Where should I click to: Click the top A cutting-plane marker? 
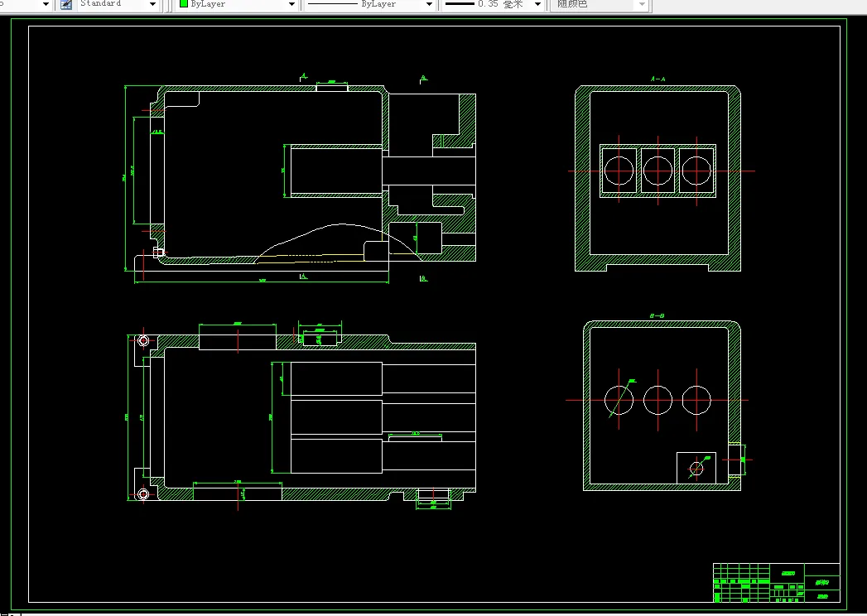coord(304,78)
